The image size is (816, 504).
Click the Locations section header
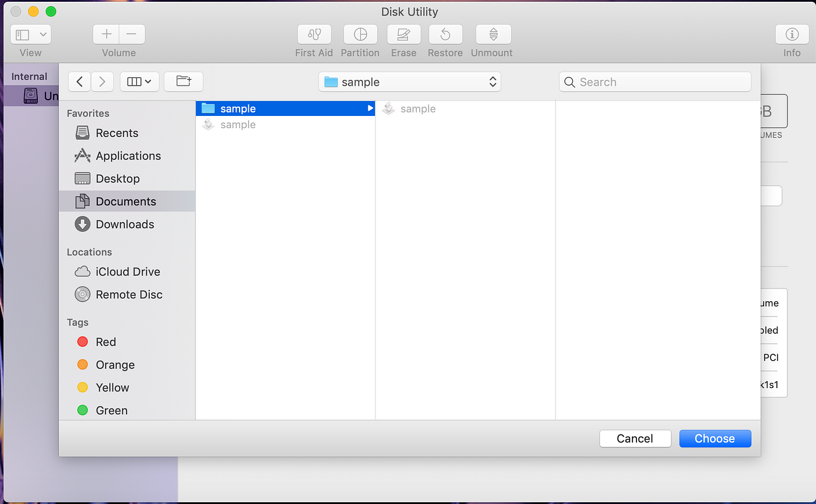tap(89, 252)
